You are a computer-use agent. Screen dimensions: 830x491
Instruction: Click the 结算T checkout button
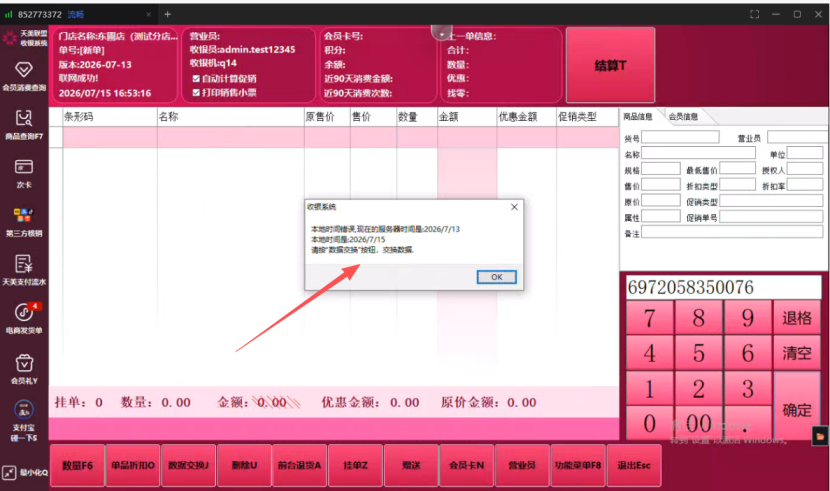pos(610,65)
